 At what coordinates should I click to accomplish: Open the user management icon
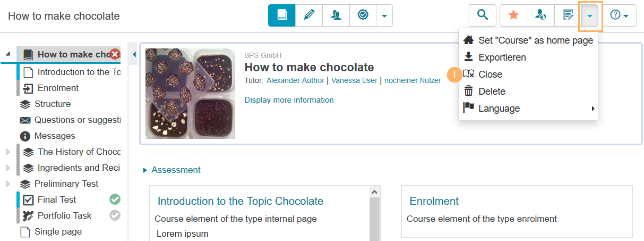click(x=336, y=15)
